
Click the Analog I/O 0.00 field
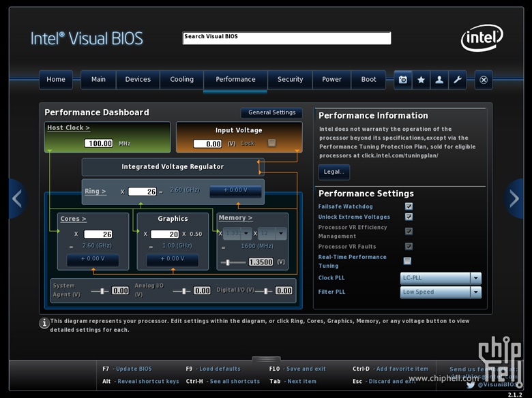tap(202, 291)
